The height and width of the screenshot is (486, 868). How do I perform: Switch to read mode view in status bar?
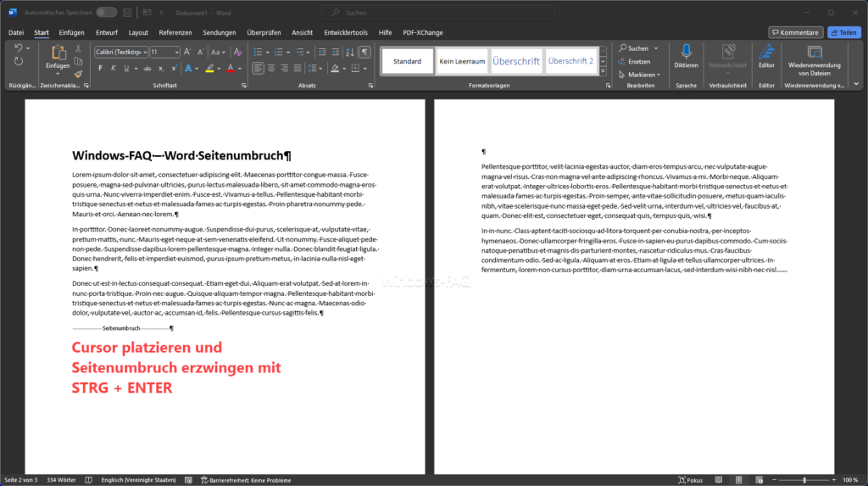tap(719, 480)
